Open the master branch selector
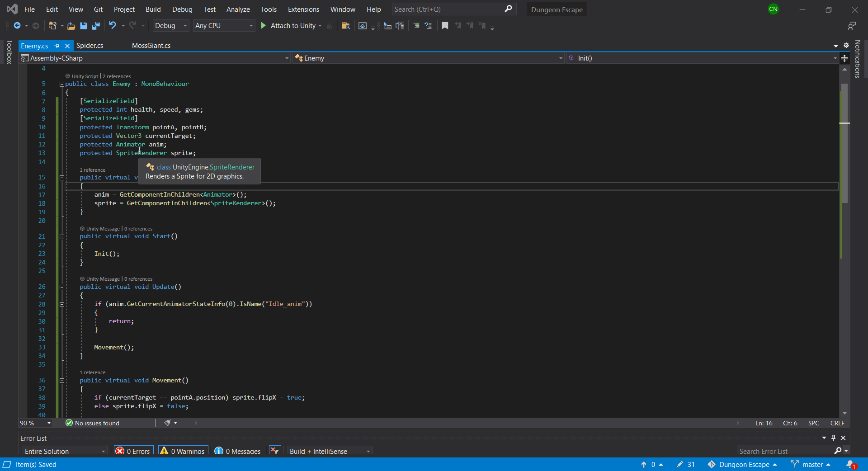 click(811, 465)
